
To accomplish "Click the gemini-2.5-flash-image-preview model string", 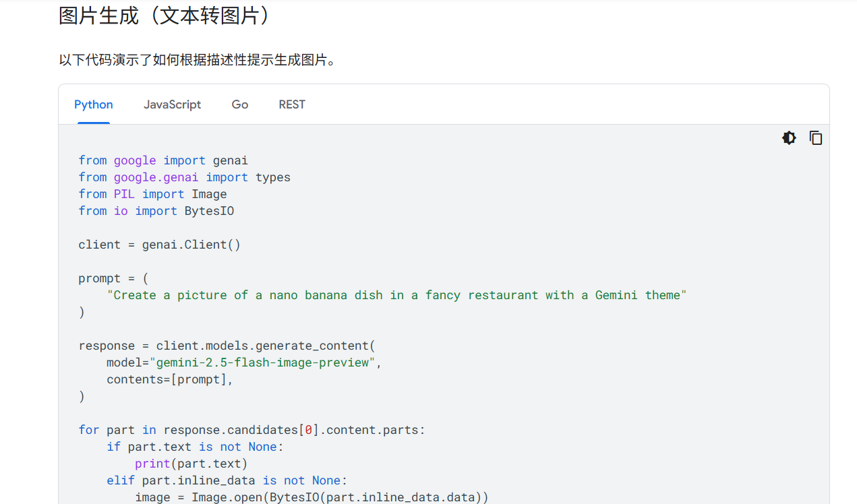I will click(x=262, y=363).
